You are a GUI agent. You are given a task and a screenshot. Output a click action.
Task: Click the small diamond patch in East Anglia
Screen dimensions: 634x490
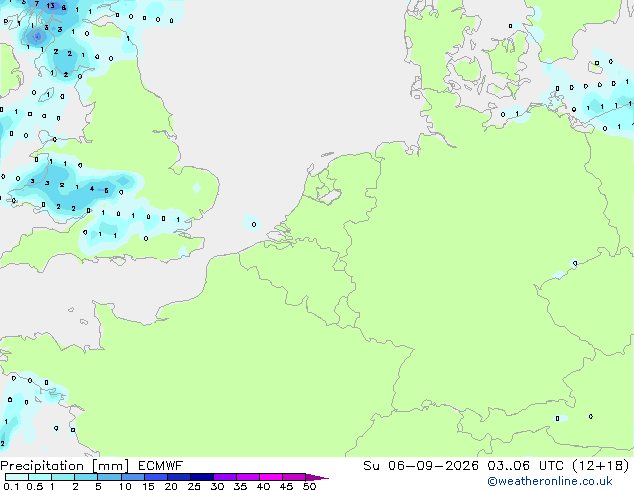coord(197,188)
